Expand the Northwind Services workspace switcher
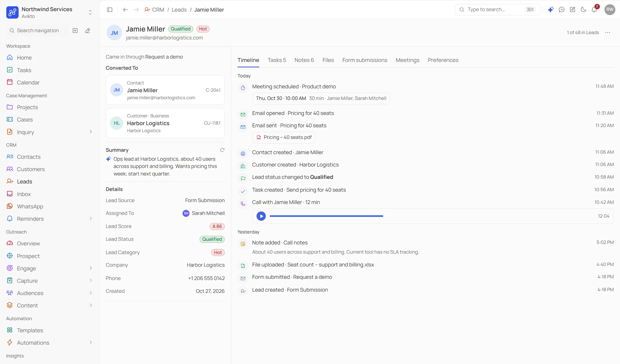This screenshot has width=620, height=364. 90,12
